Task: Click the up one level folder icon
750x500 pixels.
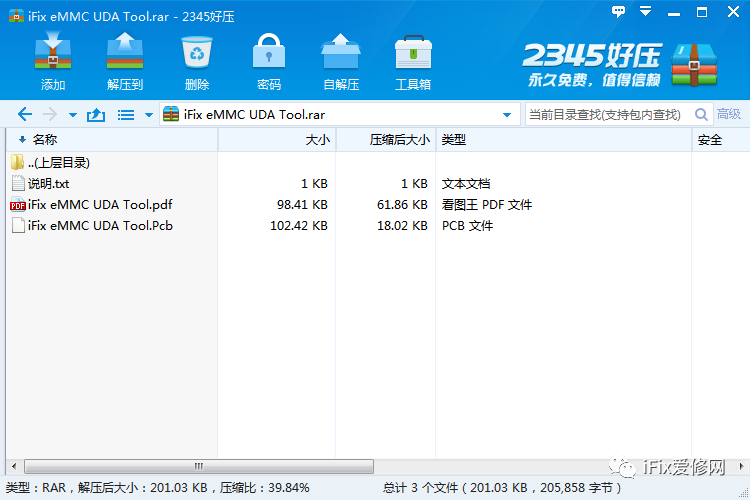Action: pos(96,115)
